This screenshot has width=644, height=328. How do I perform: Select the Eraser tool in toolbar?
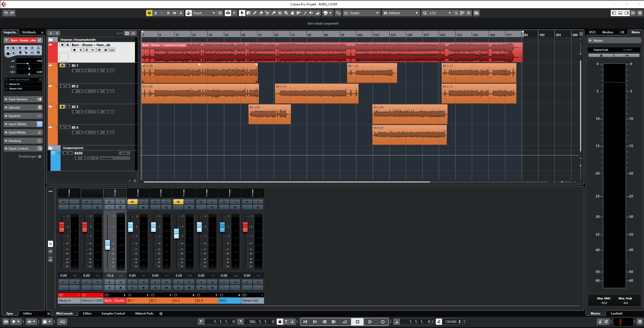pos(261,13)
